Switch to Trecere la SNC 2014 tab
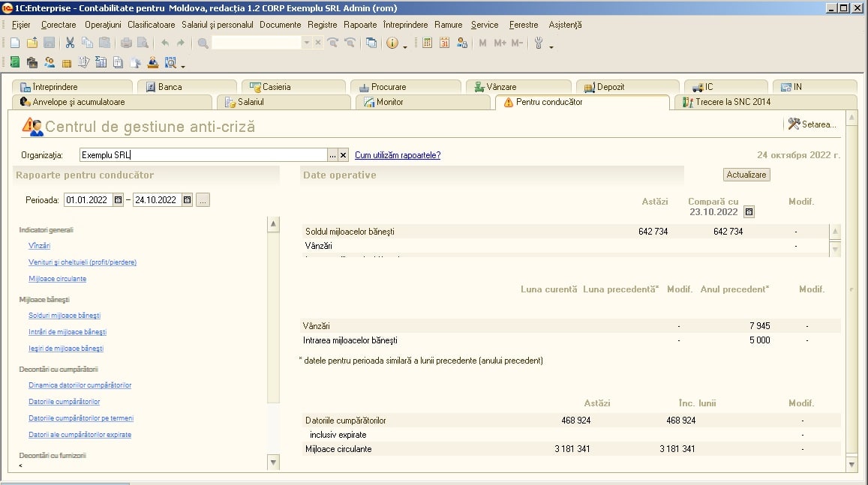The height and width of the screenshot is (485, 868). tap(765, 102)
